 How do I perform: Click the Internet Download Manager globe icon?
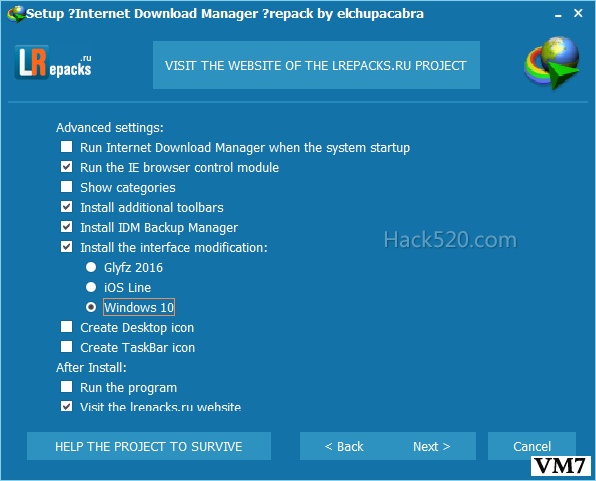tap(552, 62)
